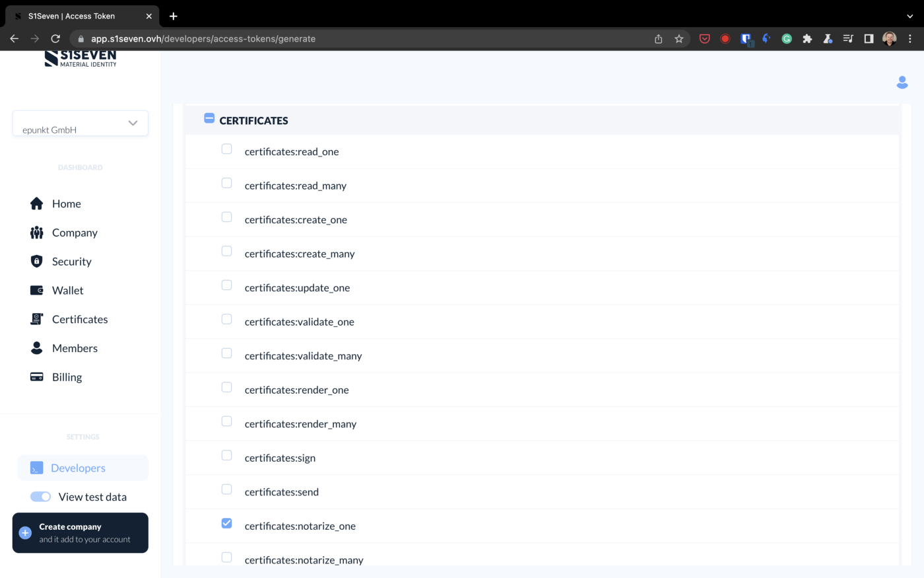Click the Grammarly extension icon
Screen dimensions: 924x578
tap(787, 39)
